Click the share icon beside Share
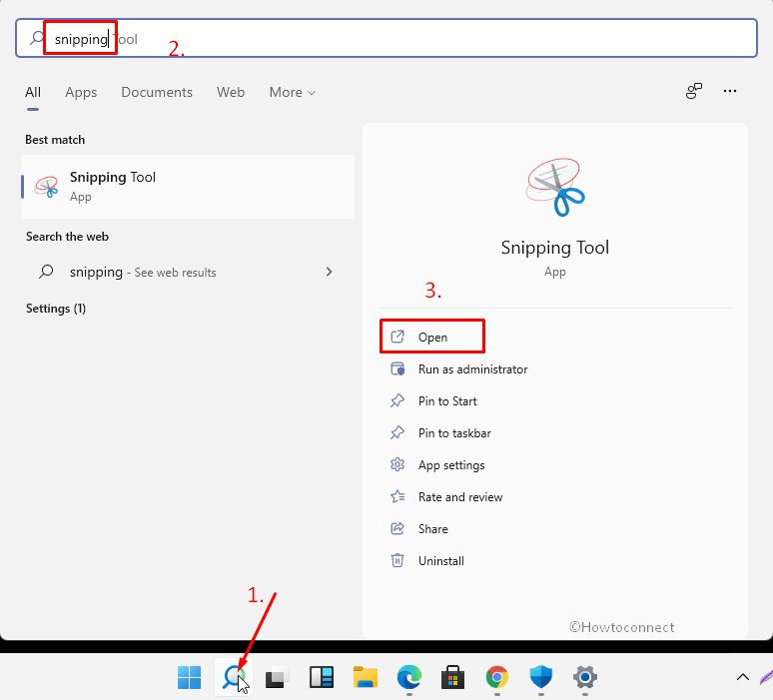Viewport: 773px width, 700px height. [397, 528]
